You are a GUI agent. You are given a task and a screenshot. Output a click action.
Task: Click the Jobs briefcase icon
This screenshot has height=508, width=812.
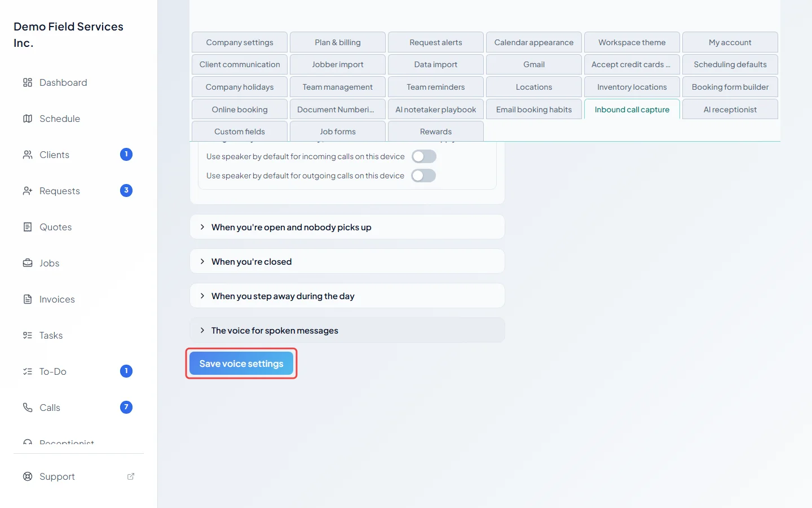tap(28, 263)
